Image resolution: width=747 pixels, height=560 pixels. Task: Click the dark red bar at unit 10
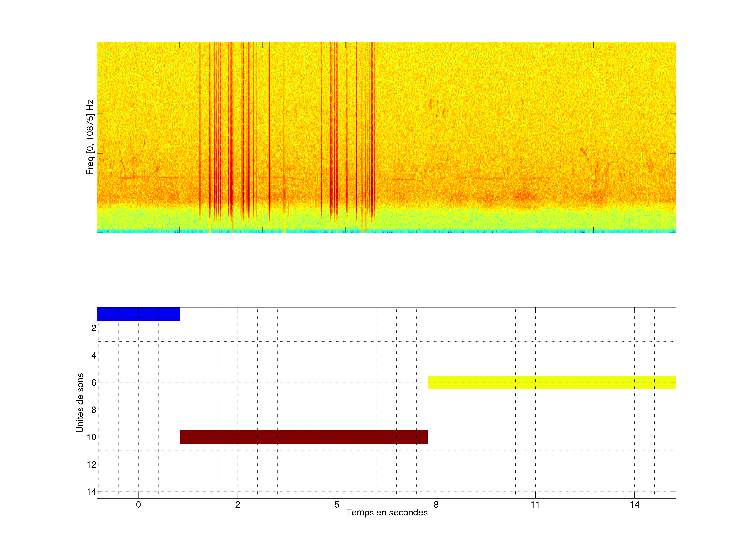[x=303, y=437]
